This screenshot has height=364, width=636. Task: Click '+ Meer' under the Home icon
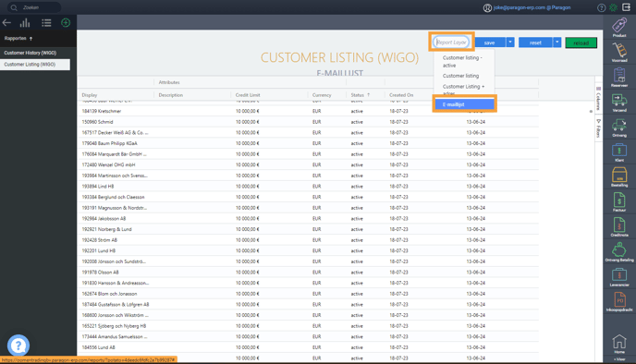tap(619, 359)
